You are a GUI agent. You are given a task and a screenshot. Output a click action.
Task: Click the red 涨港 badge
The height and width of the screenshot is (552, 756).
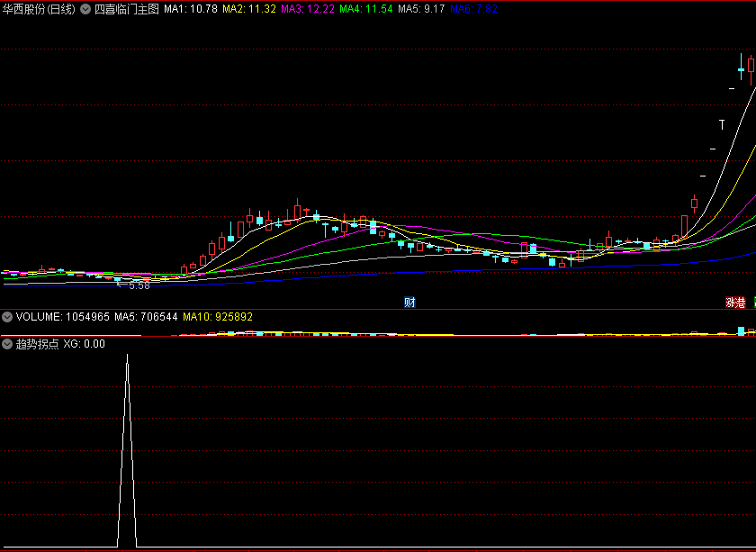736,303
